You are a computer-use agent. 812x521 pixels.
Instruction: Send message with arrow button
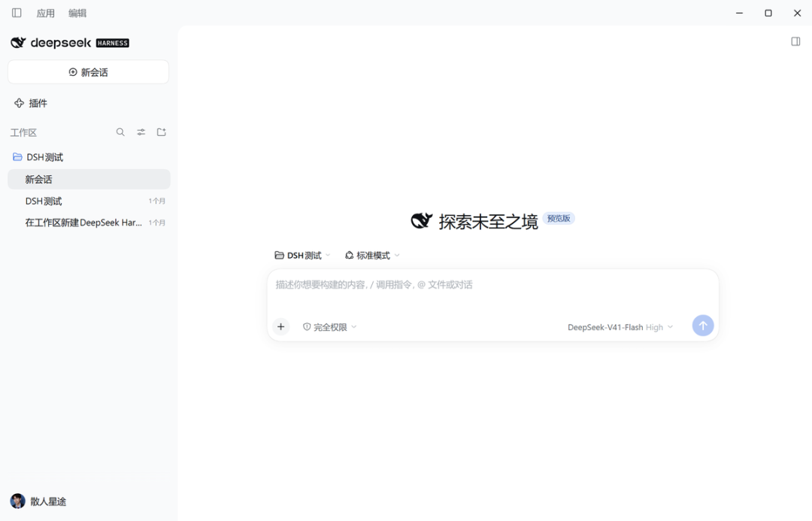pyautogui.click(x=703, y=326)
